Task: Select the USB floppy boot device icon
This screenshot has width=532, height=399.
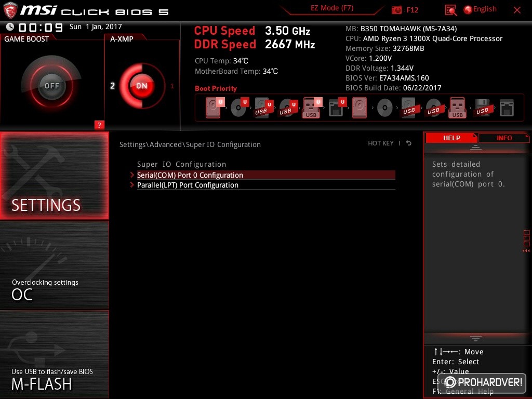Action: [482, 108]
